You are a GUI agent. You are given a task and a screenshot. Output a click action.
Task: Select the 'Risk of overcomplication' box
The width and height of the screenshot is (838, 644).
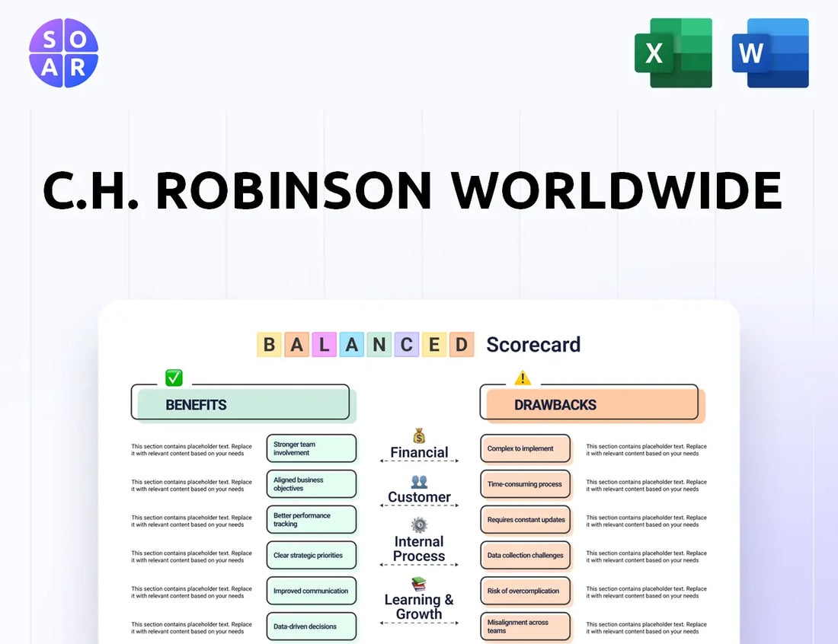pos(526,591)
